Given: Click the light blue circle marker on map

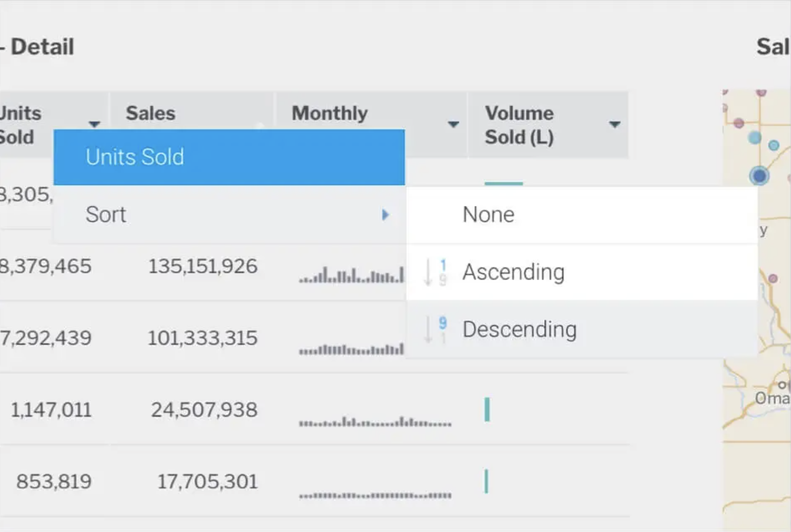Looking at the screenshot, I should [754, 138].
